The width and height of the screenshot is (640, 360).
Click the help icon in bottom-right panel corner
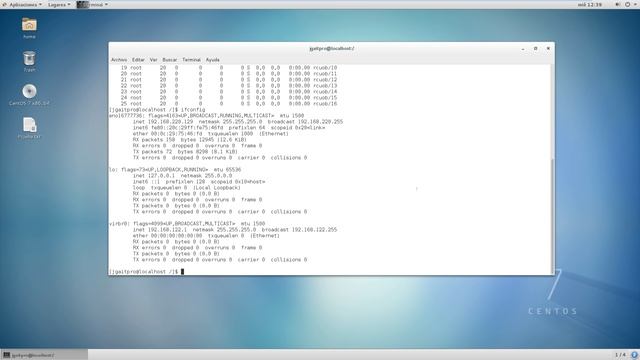635,355
